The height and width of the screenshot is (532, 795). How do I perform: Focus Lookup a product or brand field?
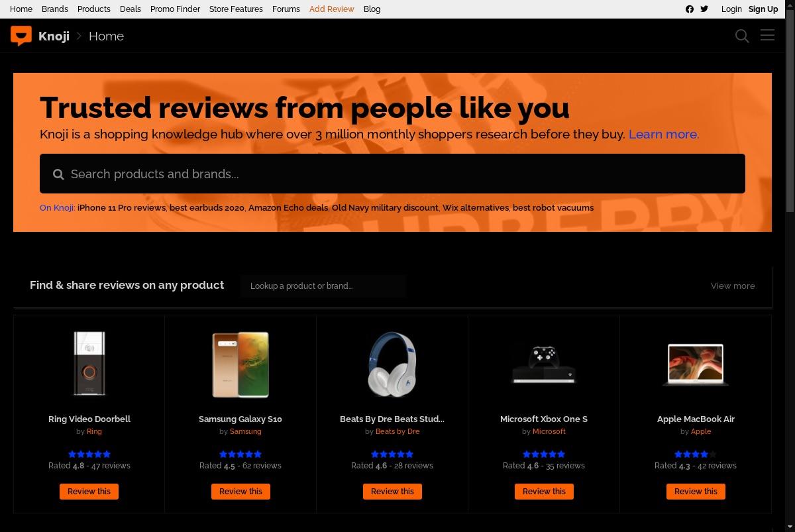pos(324,286)
